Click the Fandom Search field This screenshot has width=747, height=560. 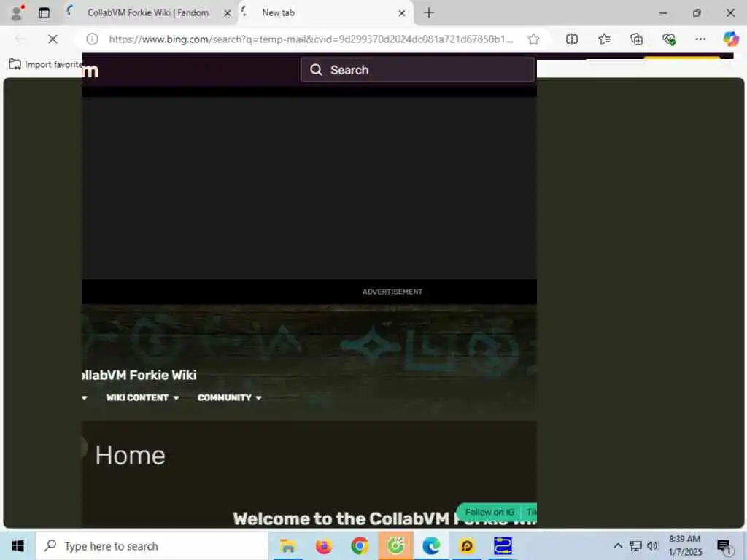418,70
